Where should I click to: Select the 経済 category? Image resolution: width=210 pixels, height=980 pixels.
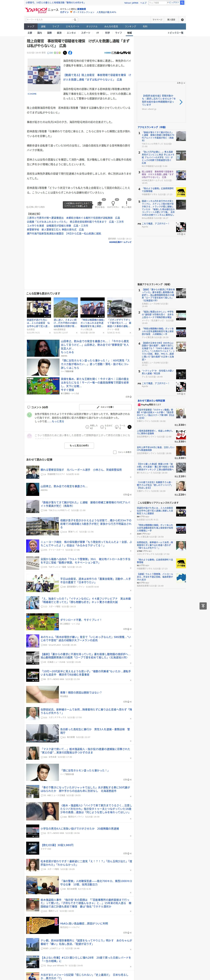point(59,33)
